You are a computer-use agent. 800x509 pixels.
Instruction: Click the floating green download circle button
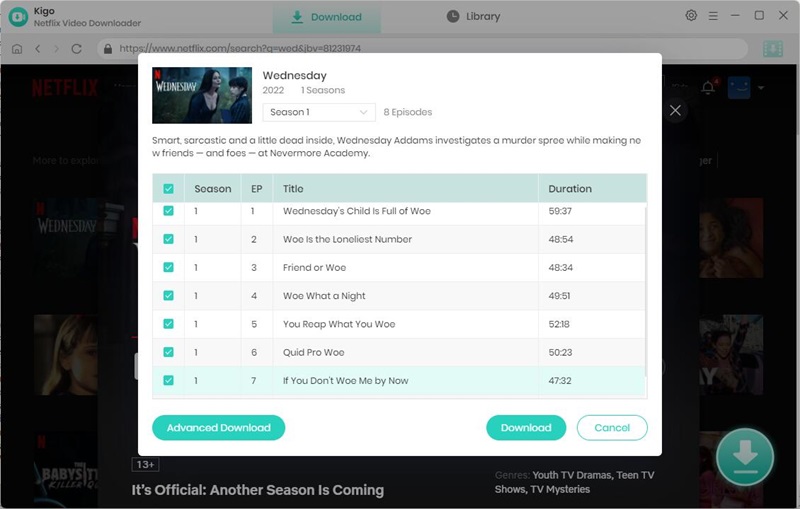(745, 457)
